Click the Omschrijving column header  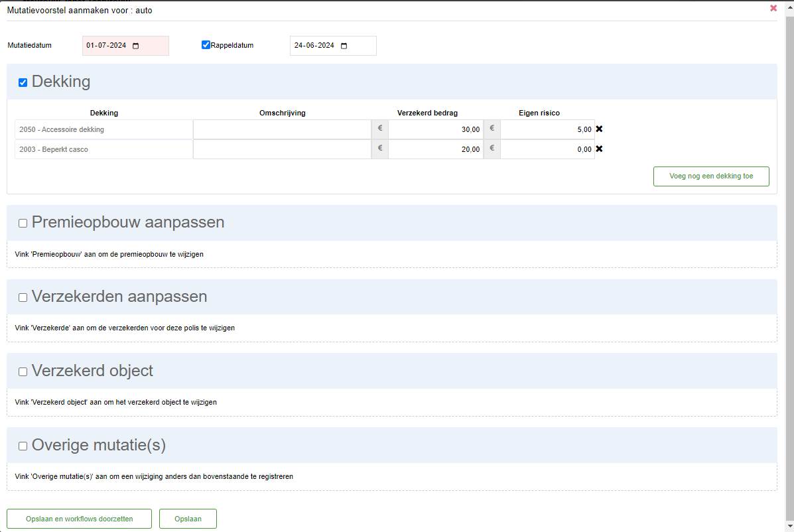[x=283, y=113]
